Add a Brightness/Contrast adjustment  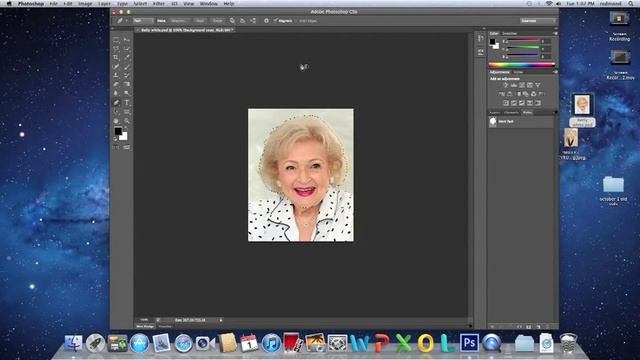(506, 85)
